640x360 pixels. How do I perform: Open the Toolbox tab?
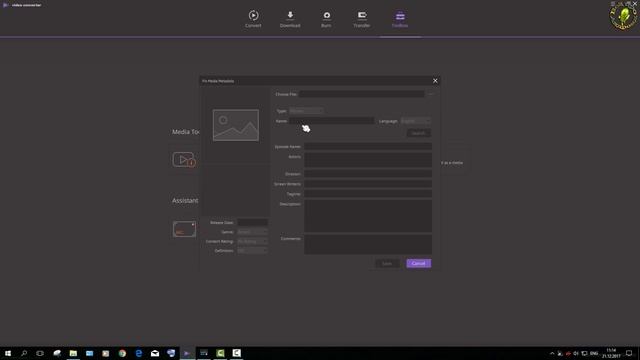point(400,19)
